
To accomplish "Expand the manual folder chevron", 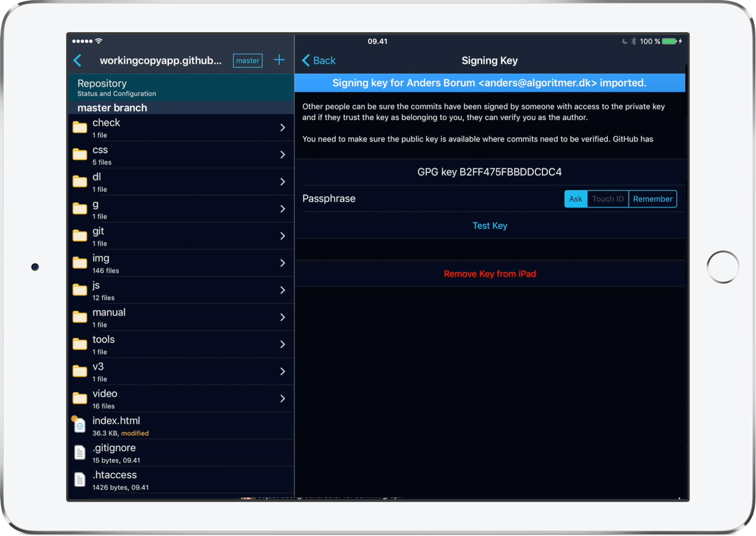I will click(282, 317).
